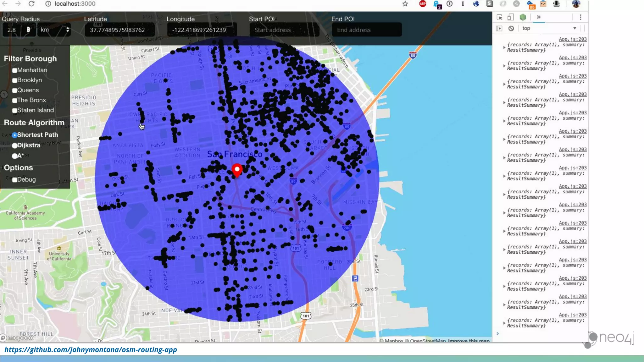Click the inspect element picker icon
The height and width of the screenshot is (362, 644).
pyautogui.click(x=499, y=17)
